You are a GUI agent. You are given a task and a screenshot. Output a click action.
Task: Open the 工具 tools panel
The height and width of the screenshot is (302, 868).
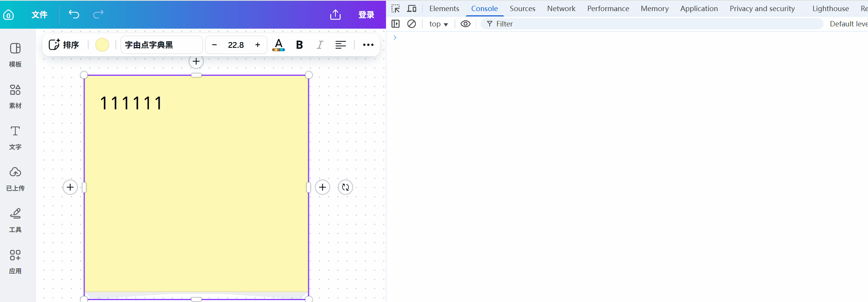[15, 220]
